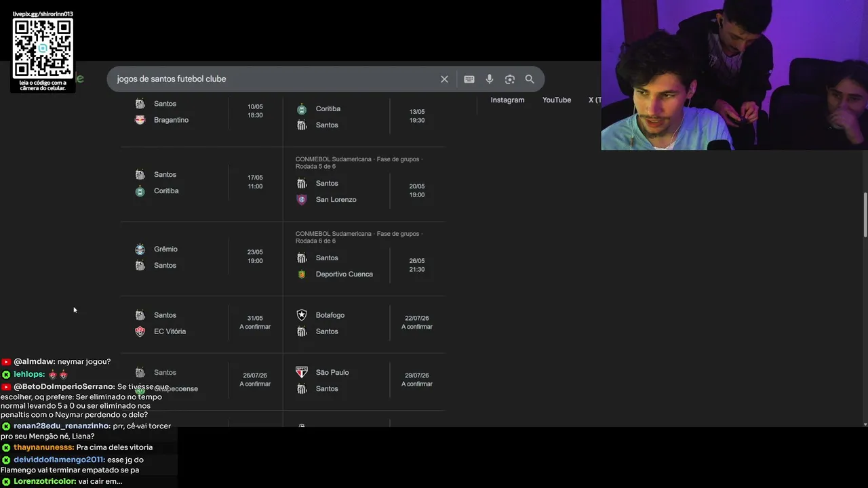Click the São Paulo crest icon
The width and height of the screenshot is (868, 488).
click(x=302, y=372)
